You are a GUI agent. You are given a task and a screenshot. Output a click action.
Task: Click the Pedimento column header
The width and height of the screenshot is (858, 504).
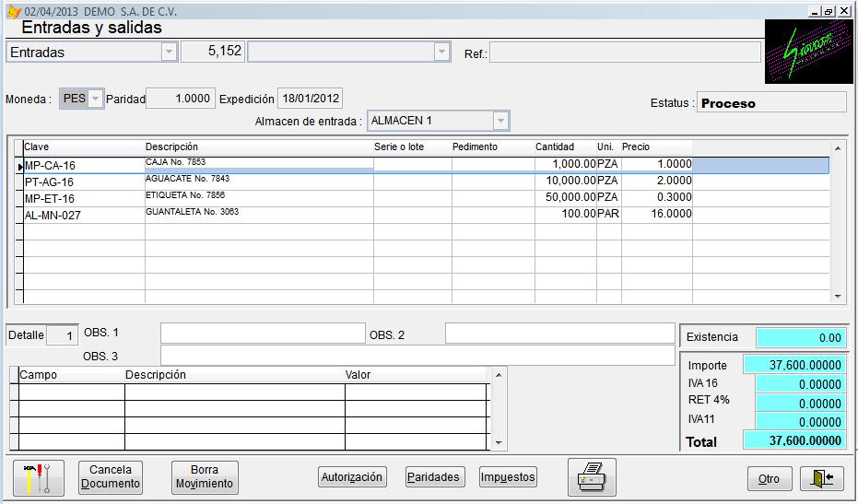[493, 147]
